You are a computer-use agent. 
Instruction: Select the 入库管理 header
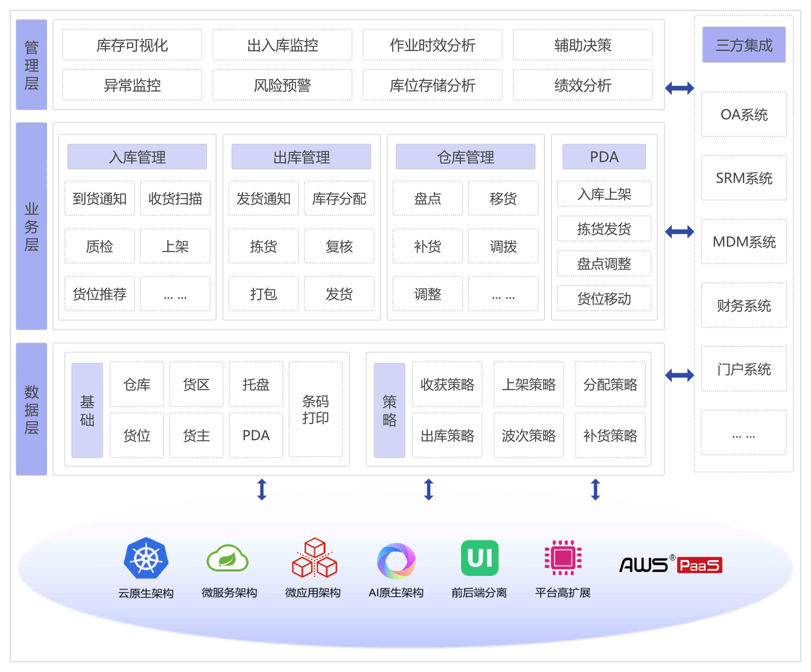(137, 157)
